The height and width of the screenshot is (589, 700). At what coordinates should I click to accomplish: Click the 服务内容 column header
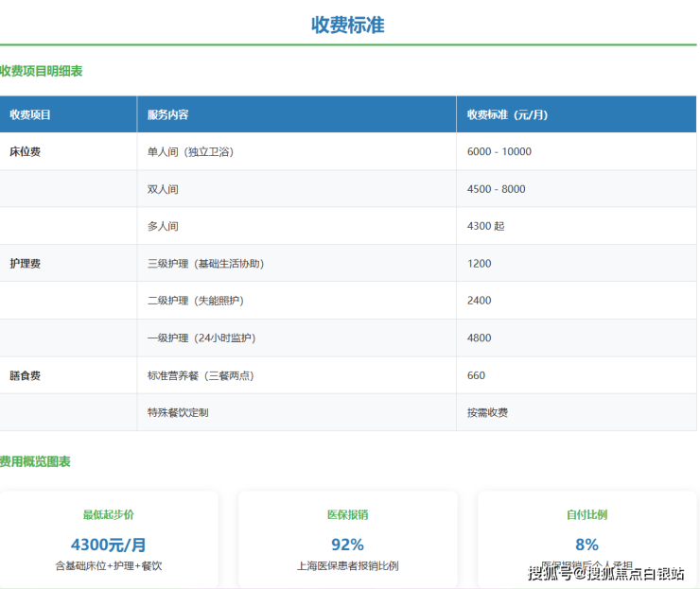pos(167,114)
